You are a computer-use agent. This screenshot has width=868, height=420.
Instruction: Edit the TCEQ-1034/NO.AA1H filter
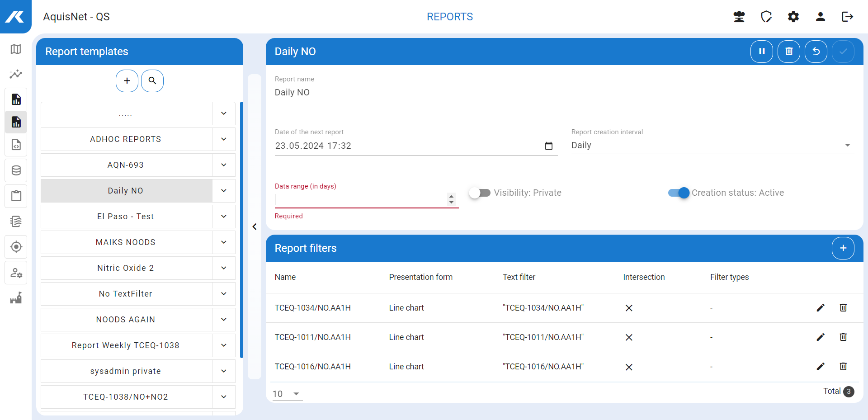[821, 308]
